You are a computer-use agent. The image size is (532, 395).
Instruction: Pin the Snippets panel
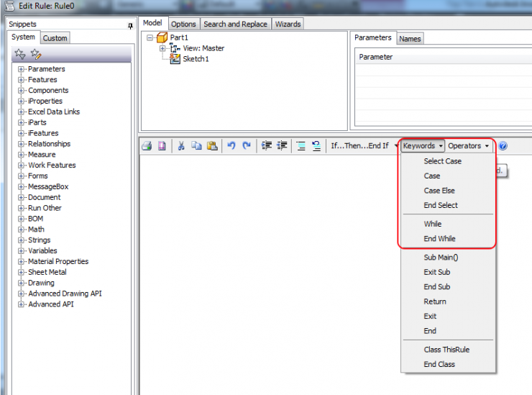tap(130, 26)
